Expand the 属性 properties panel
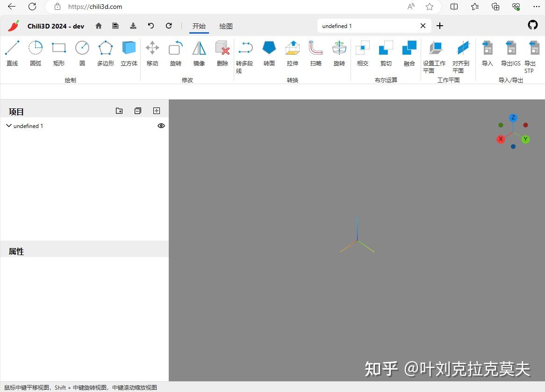 (x=16, y=251)
